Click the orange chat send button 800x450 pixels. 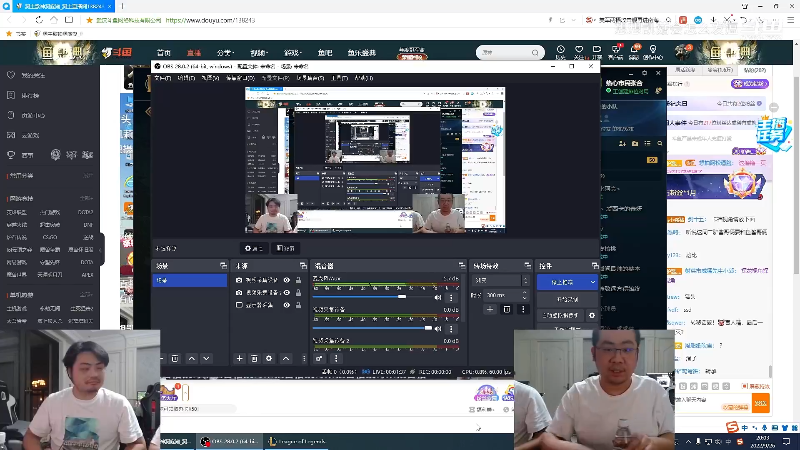[760, 403]
